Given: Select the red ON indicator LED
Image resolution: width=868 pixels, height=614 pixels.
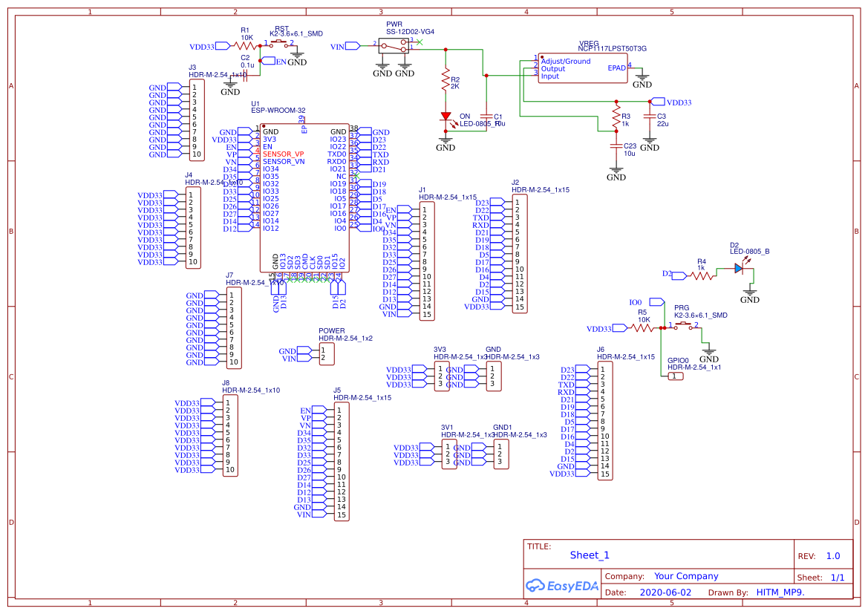Looking at the screenshot, I should click(446, 115).
